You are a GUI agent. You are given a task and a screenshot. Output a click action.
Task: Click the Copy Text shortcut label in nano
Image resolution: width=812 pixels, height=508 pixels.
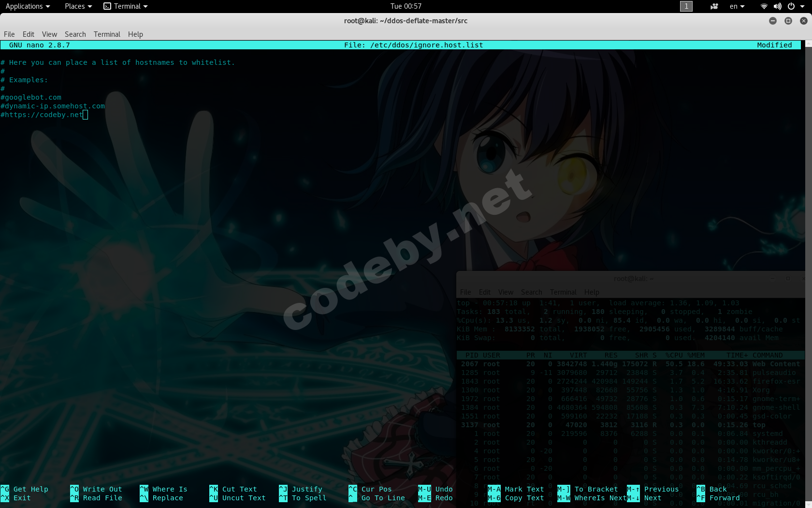[524, 498]
